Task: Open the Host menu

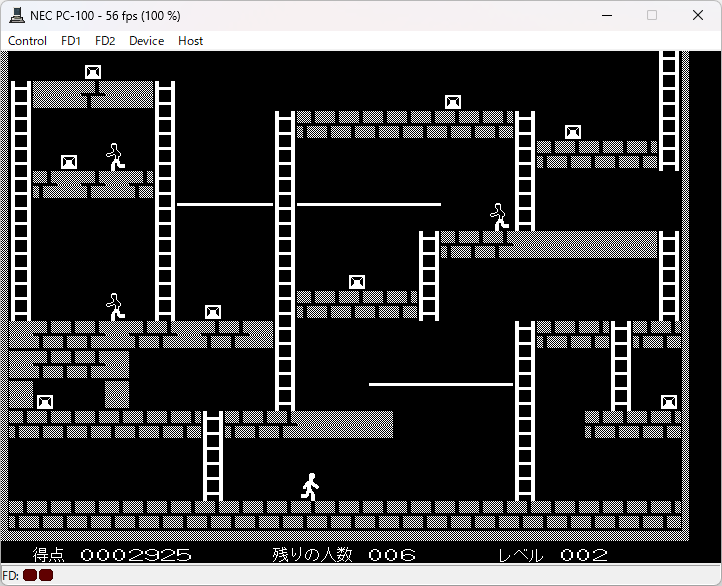Action: click(190, 41)
